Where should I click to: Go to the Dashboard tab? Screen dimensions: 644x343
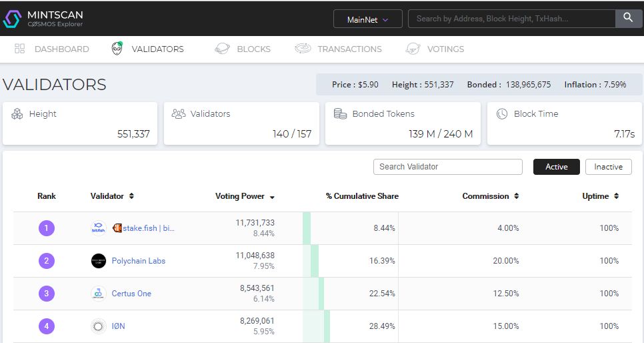(61, 49)
